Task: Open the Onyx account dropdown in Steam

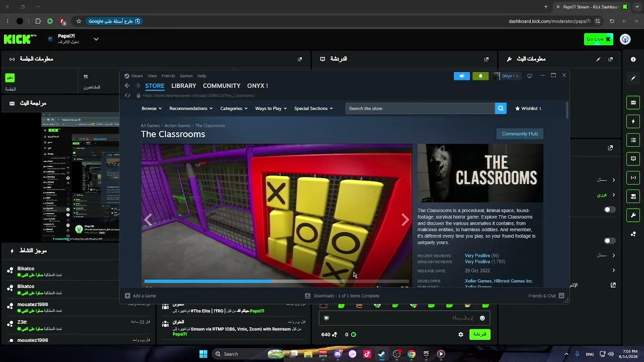Action: (507, 76)
